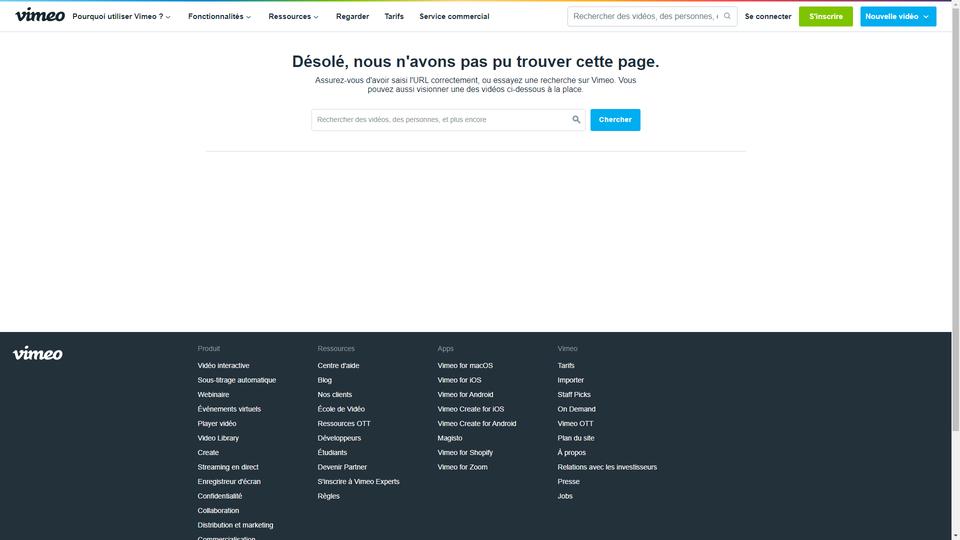This screenshot has width=960, height=540.
Task: Open Sous-titrage automatique link
Action: point(236,380)
